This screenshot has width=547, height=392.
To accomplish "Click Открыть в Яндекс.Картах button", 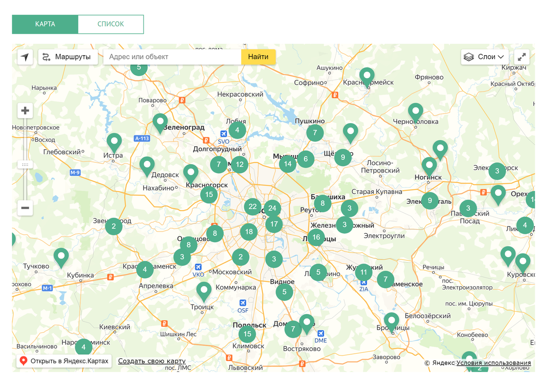I will click(64, 361).
